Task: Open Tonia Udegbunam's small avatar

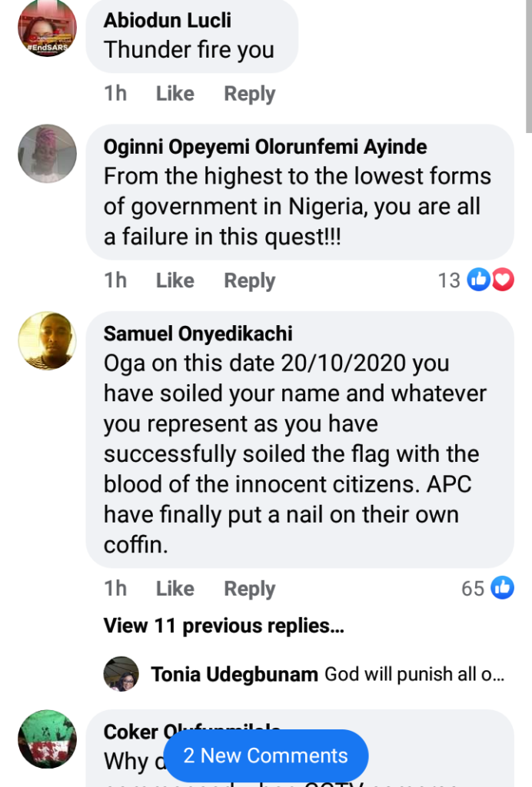Action: click(121, 674)
